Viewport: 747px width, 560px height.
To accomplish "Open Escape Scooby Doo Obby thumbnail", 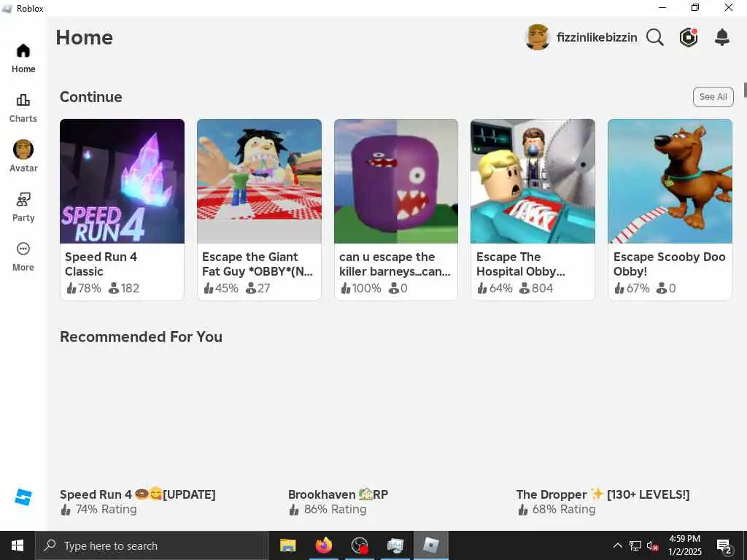I will coord(670,181).
